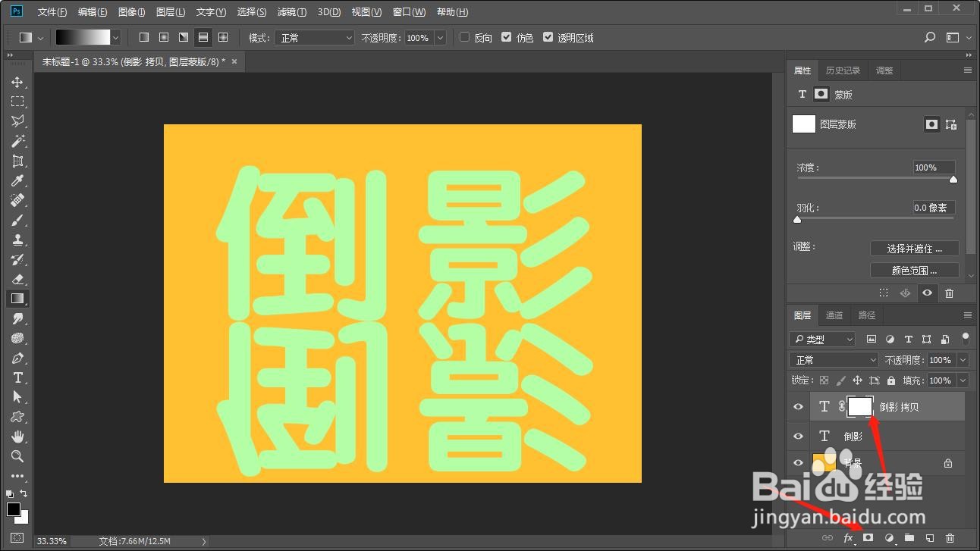Click the 颜色范围 button
The height and width of the screenshot is (551, 980).
point(915,271)
